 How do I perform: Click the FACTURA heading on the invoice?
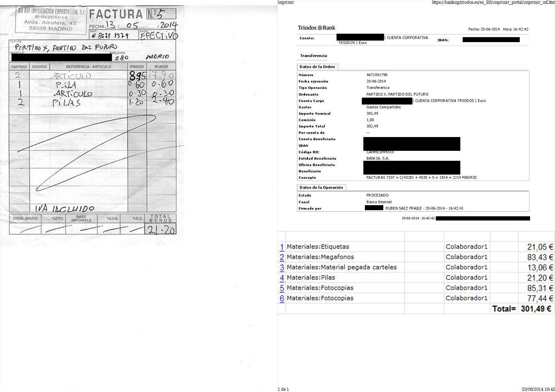click(116, 14)
